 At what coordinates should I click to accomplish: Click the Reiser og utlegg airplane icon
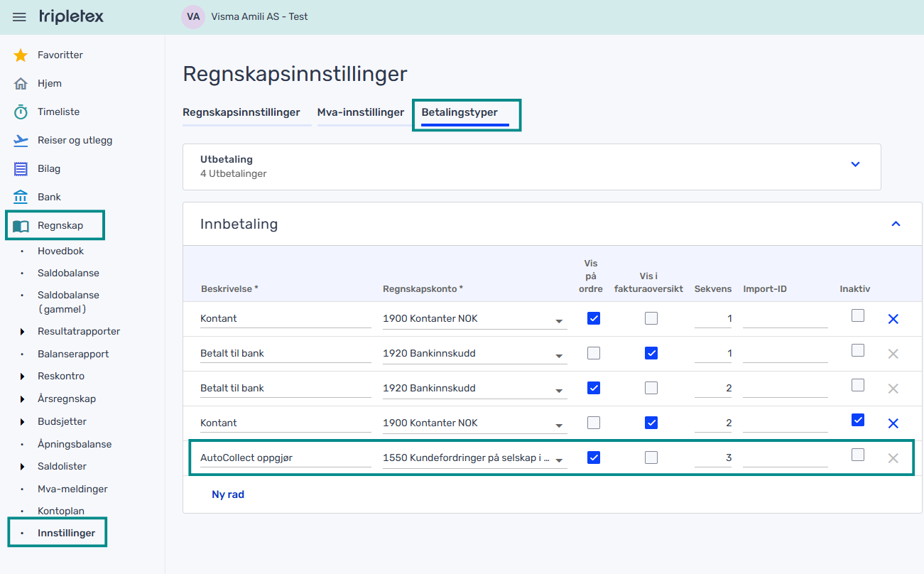[x=21, y=141]
